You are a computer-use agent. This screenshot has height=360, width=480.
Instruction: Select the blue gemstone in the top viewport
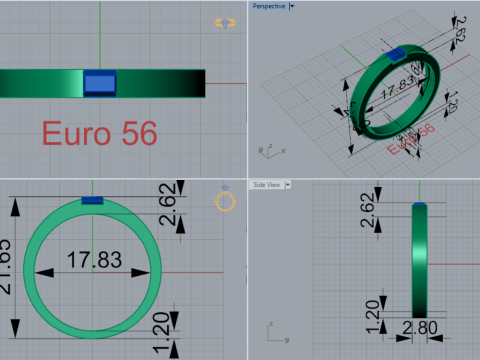100,83
